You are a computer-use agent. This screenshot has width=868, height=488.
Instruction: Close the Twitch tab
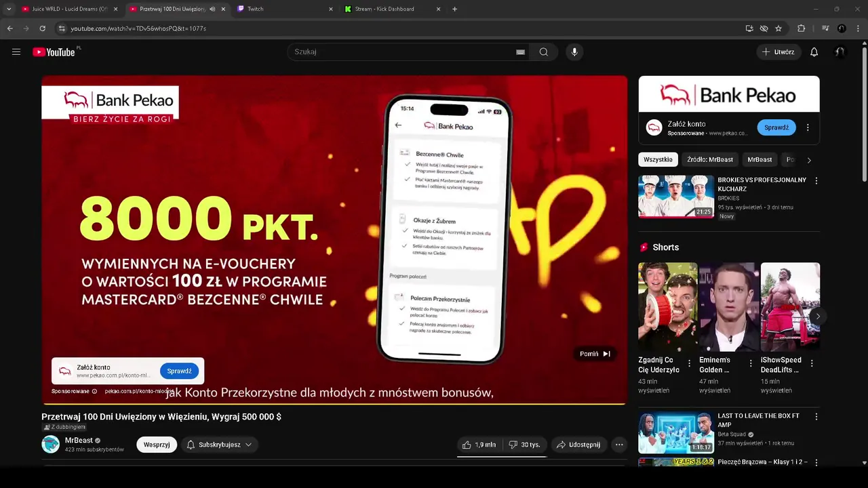[331, 9]
